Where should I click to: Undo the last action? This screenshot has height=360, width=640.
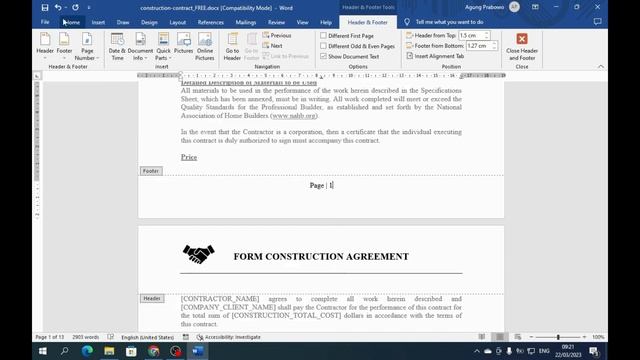pos(58,7)
